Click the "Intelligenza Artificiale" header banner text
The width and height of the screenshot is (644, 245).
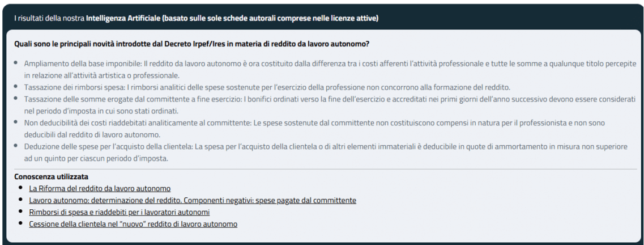point(196,18)
